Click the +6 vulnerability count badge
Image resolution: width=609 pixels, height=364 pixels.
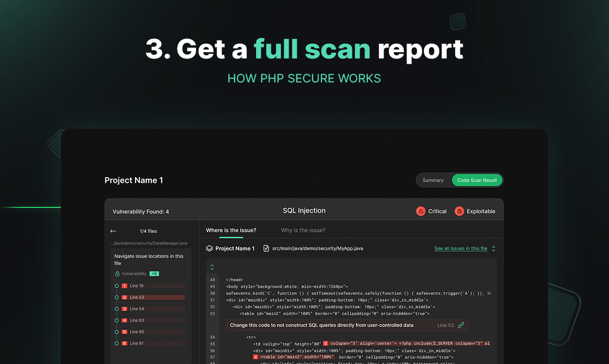click(154, 273)
